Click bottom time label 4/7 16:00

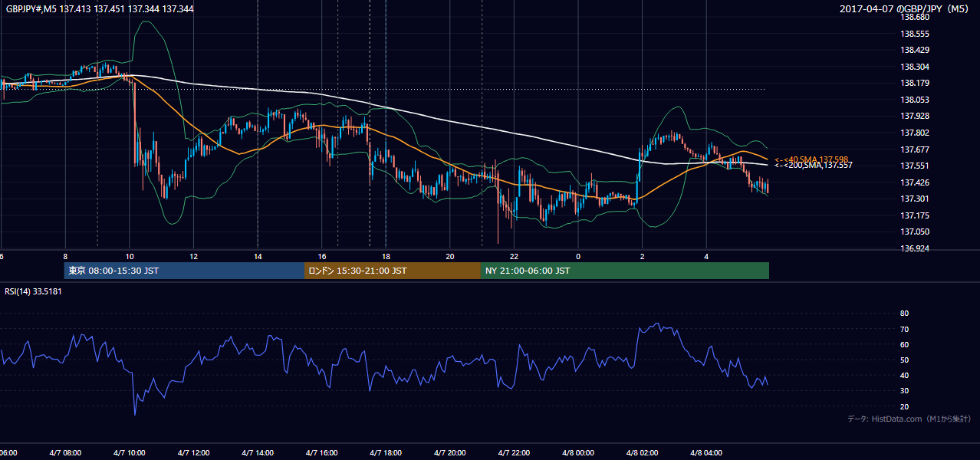click(x=321, y=453)
